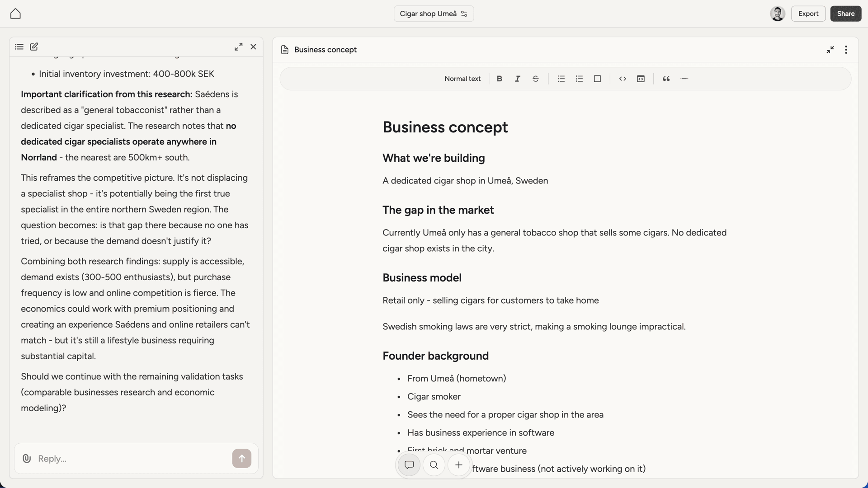Insert a horizontal divider
868x488 pixels.
click(684, 79)
